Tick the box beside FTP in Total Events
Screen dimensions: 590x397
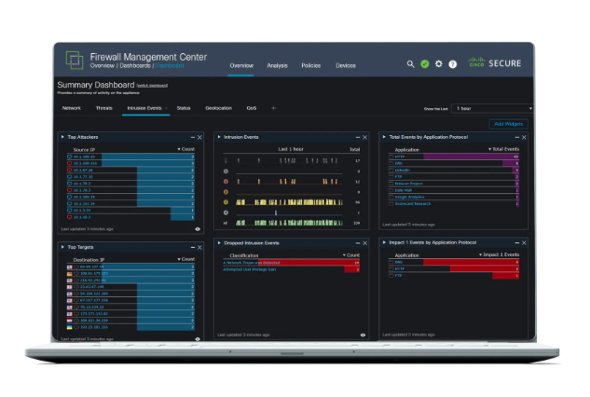[391, 177]
